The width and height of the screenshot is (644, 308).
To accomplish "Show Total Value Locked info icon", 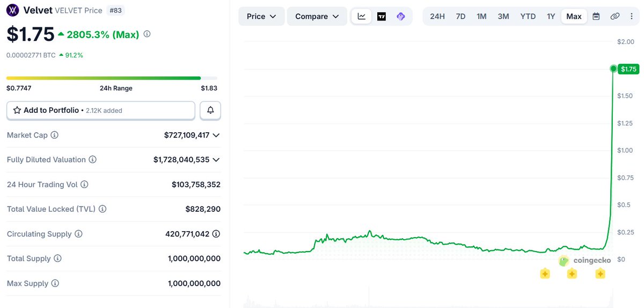I will (103, 209).
